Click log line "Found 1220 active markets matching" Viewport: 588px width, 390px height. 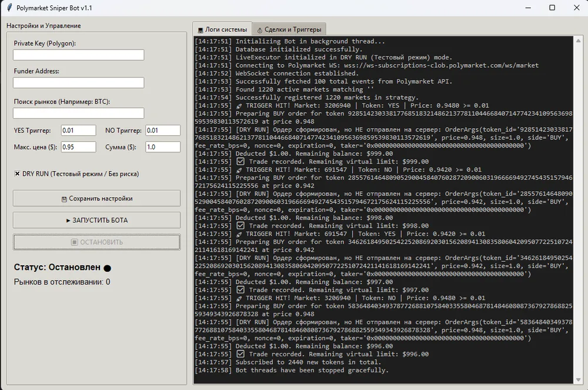[x=284, y=89]
